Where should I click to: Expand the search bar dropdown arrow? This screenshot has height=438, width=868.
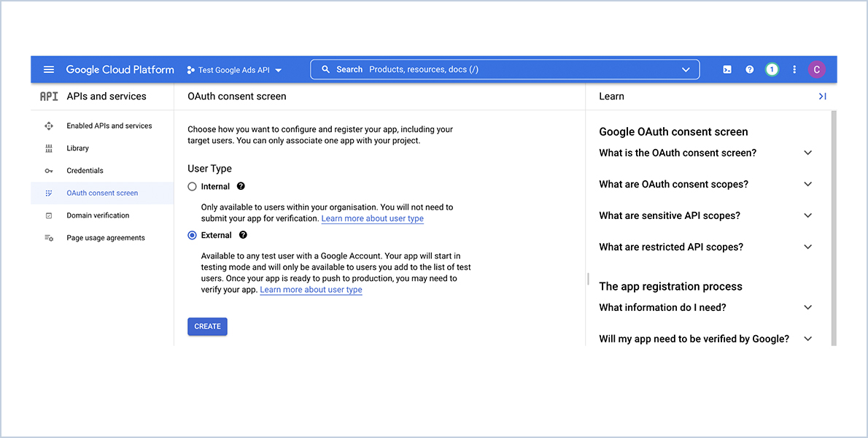[x=686, y=69]
